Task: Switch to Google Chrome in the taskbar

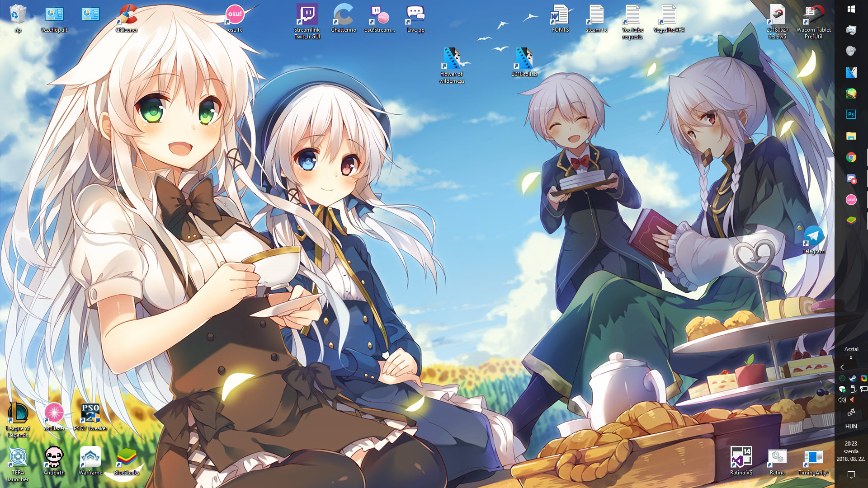Action: coord(851,157)
